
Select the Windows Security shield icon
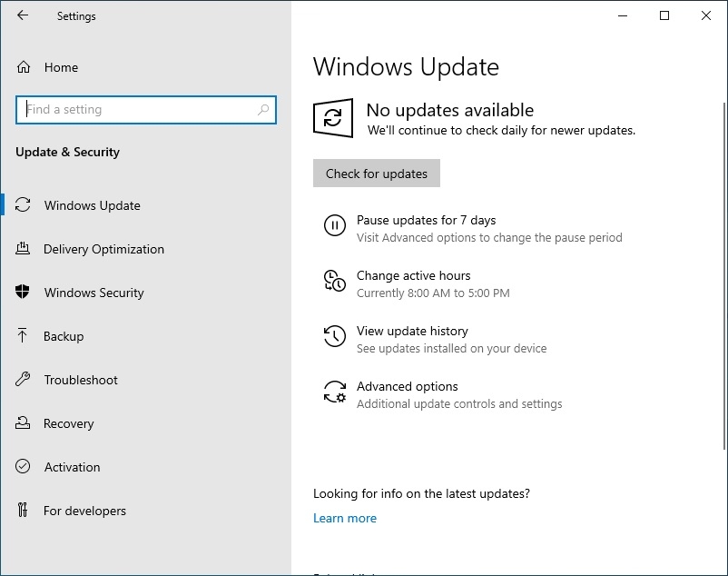click(x=24, y=293)
